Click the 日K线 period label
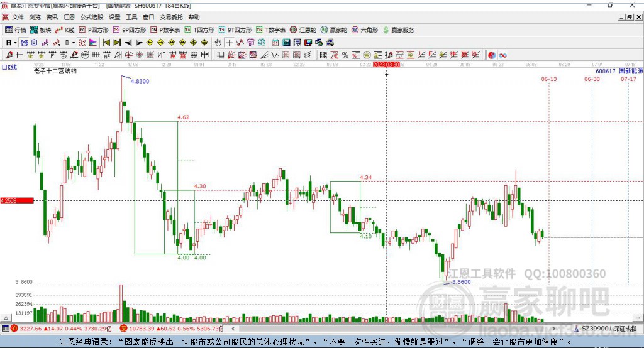 9,67
